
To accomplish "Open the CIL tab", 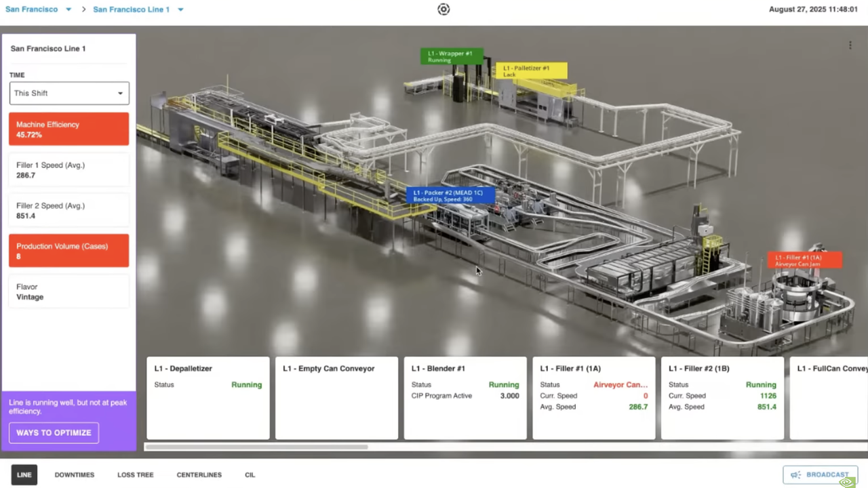I will tap(250, 475).
